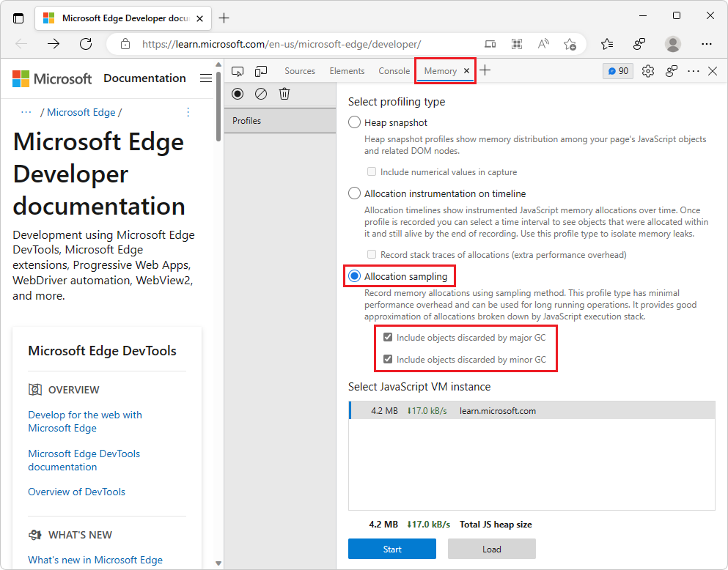Viewport: 728px width, 570px height.
Task: Click the browser Back arrow
Action: [x=21, y=44]
